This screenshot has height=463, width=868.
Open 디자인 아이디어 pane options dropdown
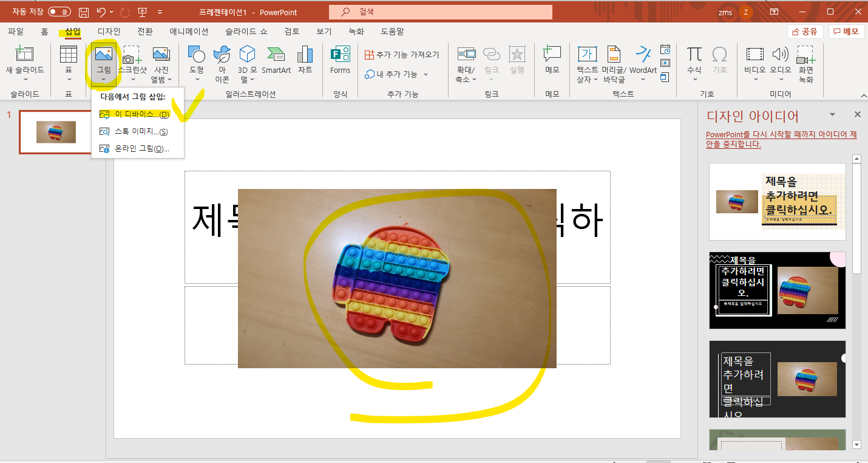coord(832,114)
